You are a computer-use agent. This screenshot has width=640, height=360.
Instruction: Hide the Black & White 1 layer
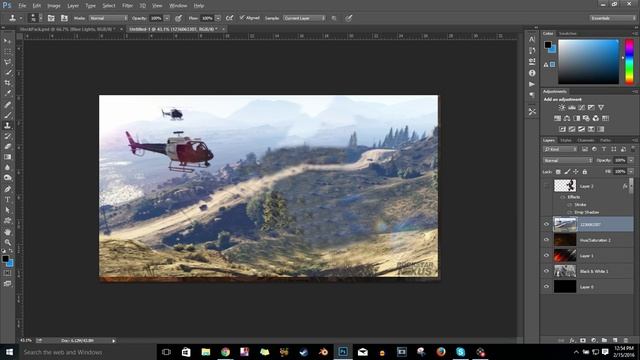click(546, 271)
